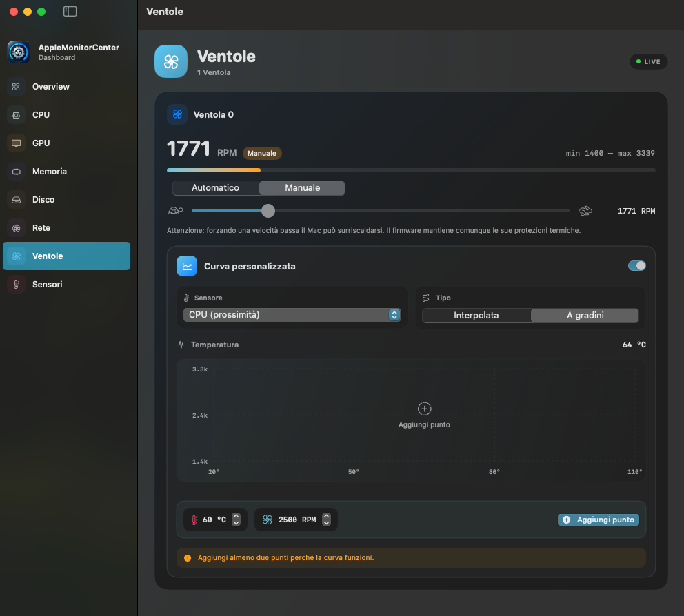
Task: Click the Sensore thermometer label icon
Action: (x=186, y=298)
